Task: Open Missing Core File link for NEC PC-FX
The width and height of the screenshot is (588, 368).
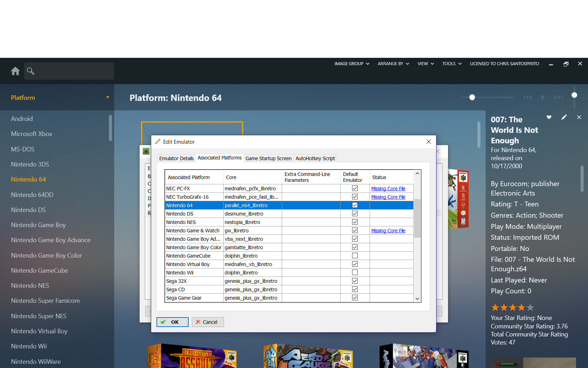Action: [x=388, y=189]
